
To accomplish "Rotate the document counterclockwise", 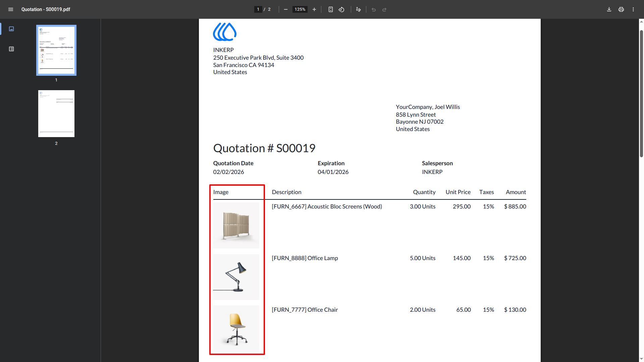I will coord(341,9).
